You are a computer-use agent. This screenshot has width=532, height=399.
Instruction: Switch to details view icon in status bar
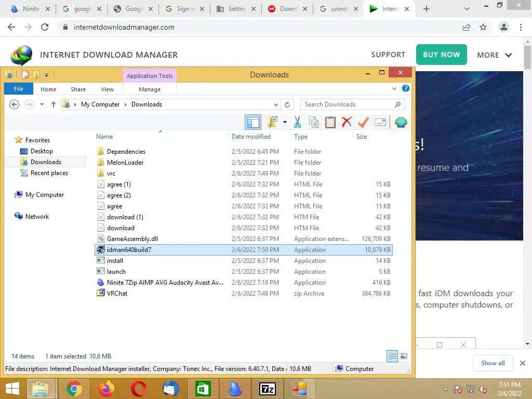pos(392,356)
